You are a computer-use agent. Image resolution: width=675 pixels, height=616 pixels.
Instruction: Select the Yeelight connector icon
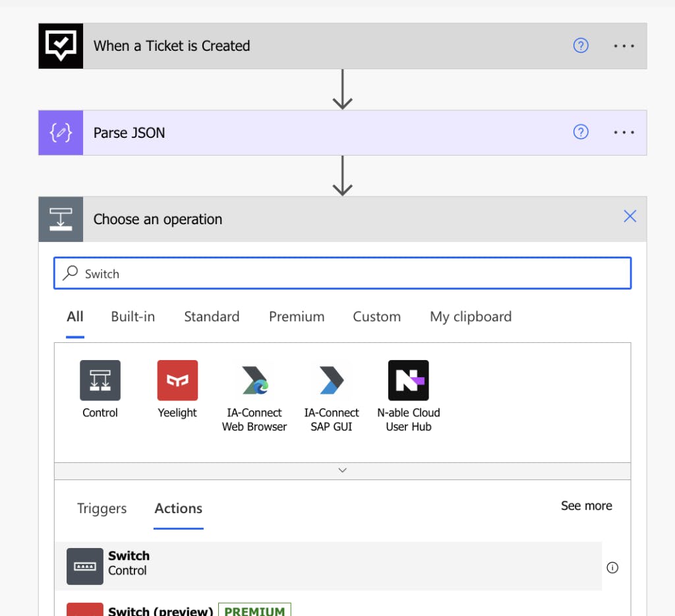tap(177, 381)
